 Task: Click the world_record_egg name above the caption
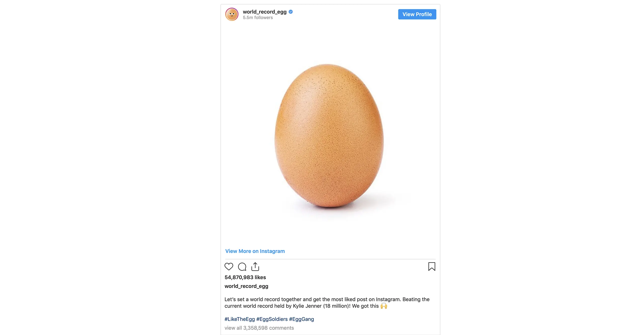tap(246, 286)
